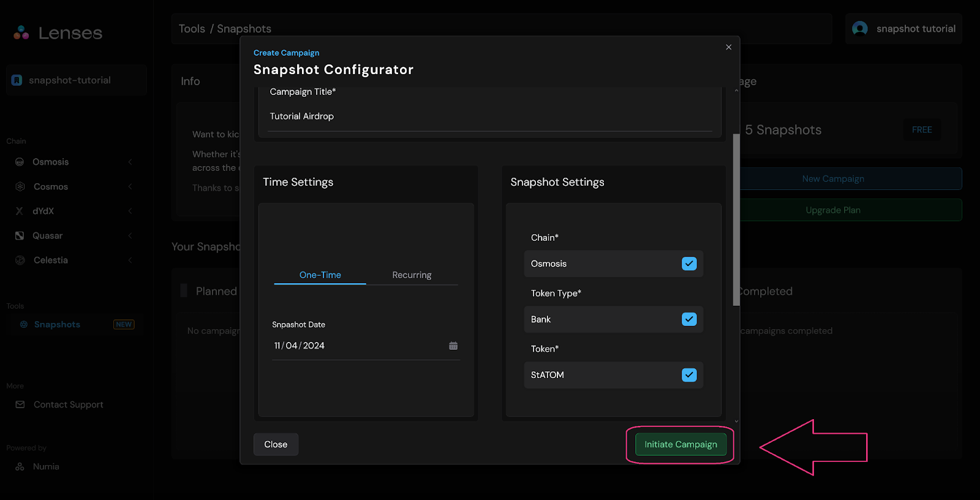
Task: Open the calendar picker for Snapshot Date
Action: tap(453, 346)
